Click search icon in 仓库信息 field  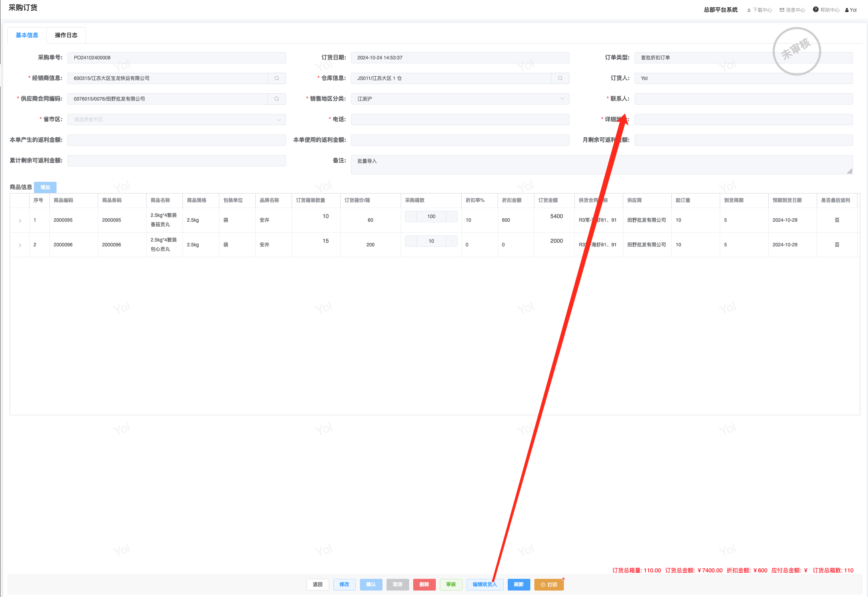(560, 78)
